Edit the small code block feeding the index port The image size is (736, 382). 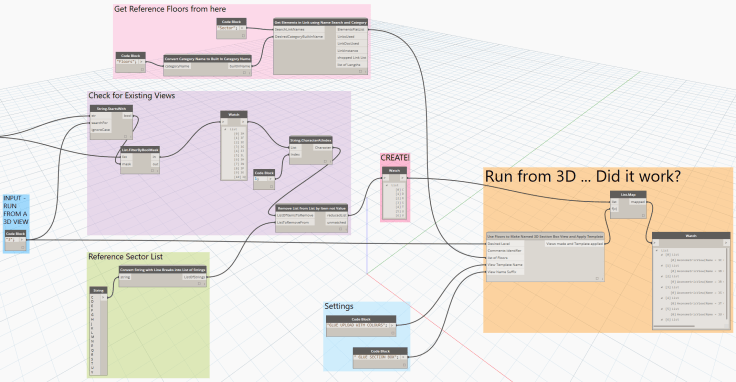260,179
